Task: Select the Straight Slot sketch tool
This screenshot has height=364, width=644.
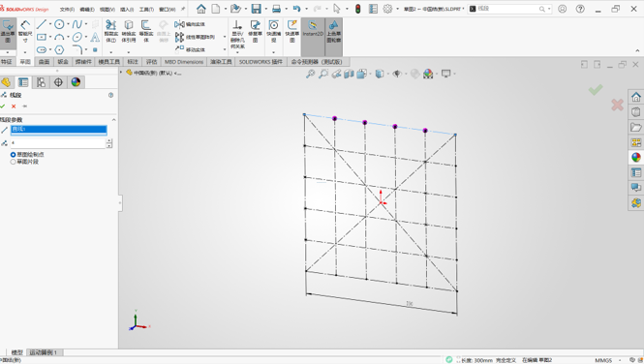Action: point(41,50)
